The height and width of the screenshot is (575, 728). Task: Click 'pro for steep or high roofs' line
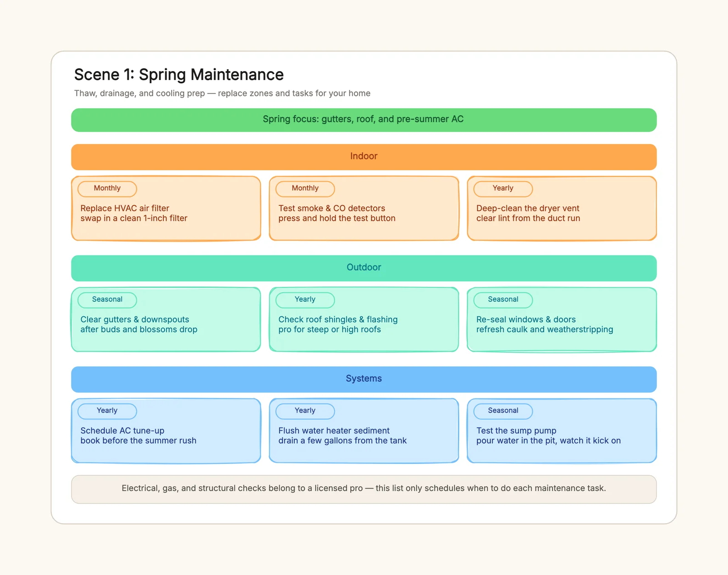click(x=329, y=329)
